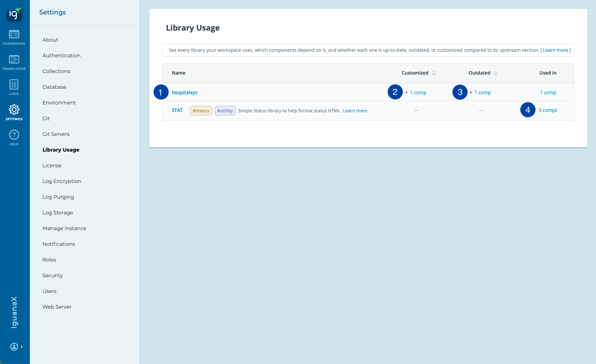596x364 pixels.
Task: Open Log Encryption settings
Action: pyautogui.click(x=62, y=181)
